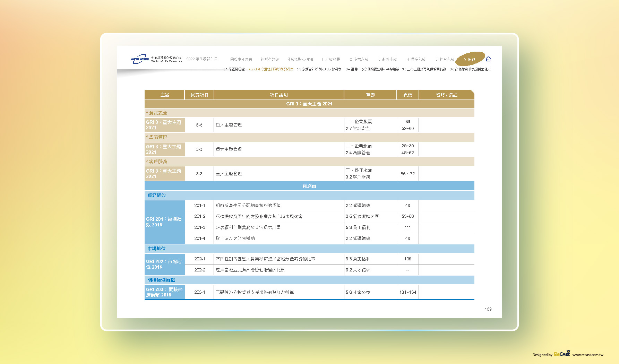
Task: Select the 'GRI 3：重大主題 2021' banner row
Action: [x=309, y=104]
